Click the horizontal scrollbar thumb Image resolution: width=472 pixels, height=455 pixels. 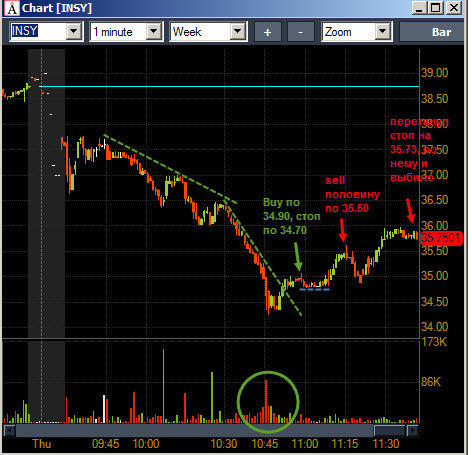click(390, 431)
